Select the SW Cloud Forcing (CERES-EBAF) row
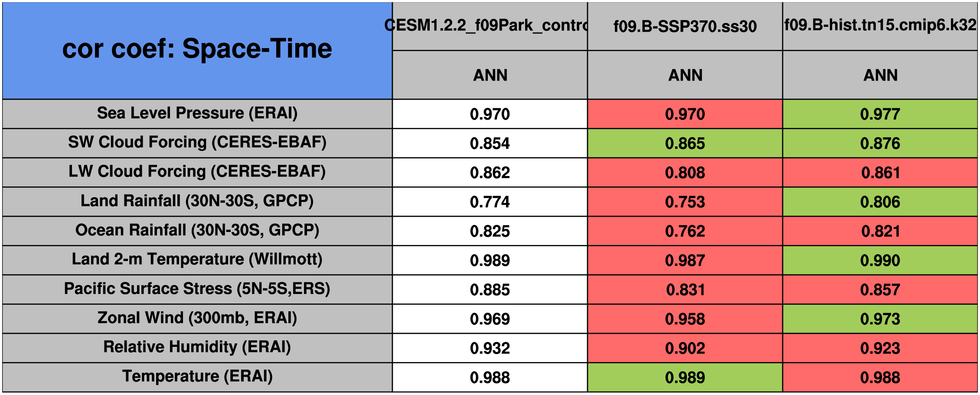Image resolution: width=980 pixels, height=395 pixels. [197, 143]
